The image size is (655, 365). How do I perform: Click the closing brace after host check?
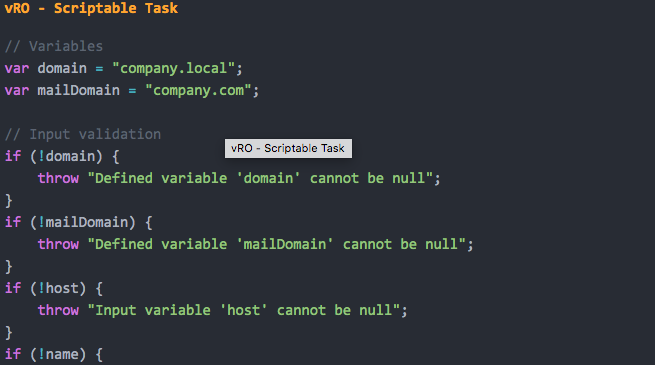8,332
